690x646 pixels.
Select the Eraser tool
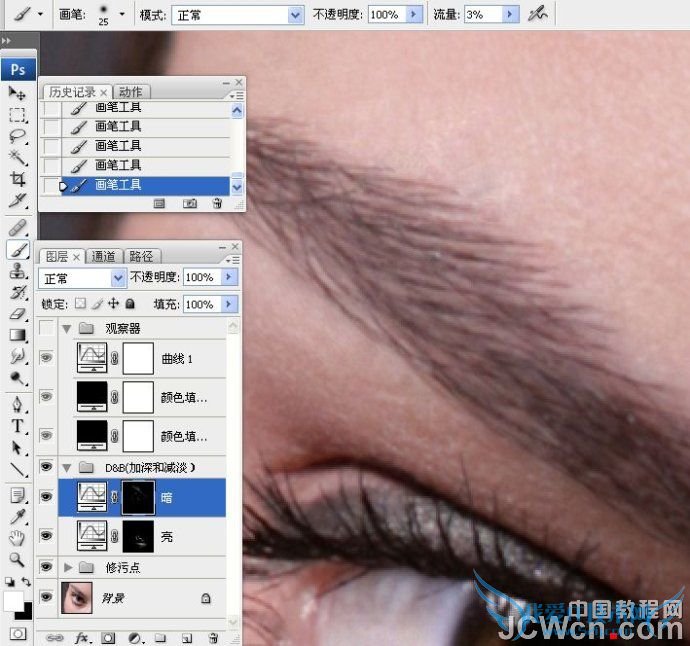(x=17, y=314)
